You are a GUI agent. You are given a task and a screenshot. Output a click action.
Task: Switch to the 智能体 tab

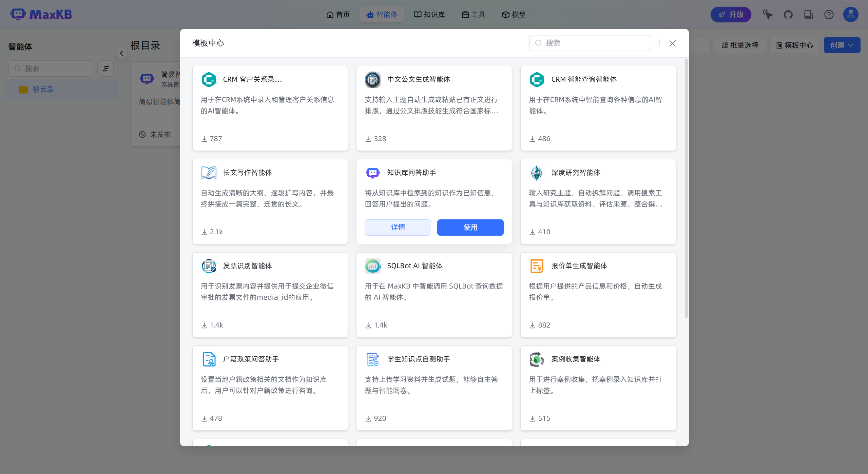(x=382, y=15)
